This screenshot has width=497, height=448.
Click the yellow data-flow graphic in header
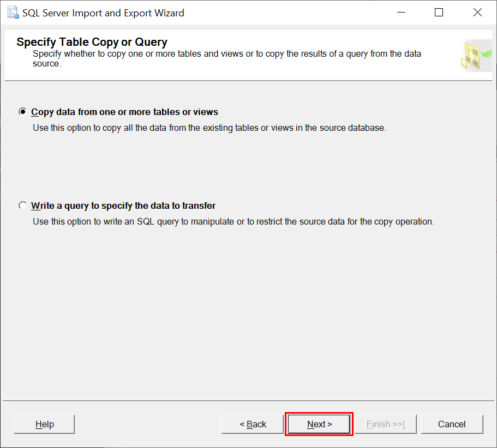[476, 56]
